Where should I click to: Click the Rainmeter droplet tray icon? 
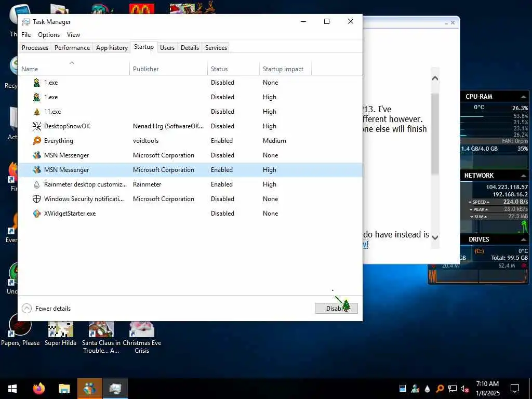pos(427,389)
